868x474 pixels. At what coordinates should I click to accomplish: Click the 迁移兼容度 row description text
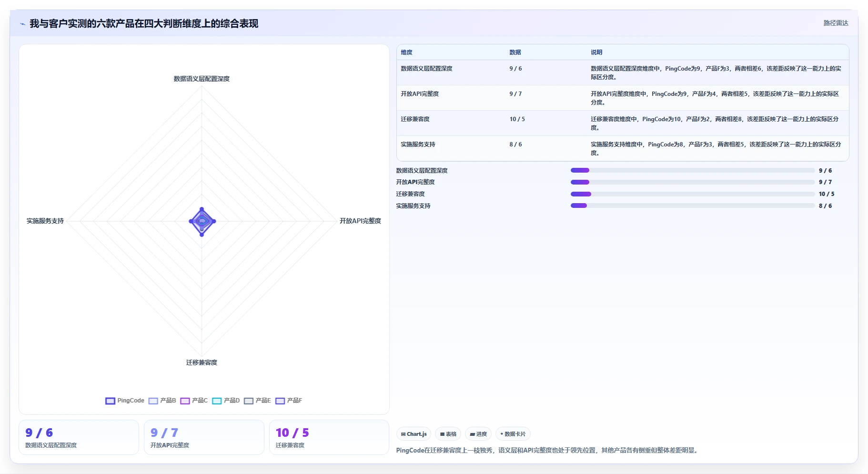(715, 123)
